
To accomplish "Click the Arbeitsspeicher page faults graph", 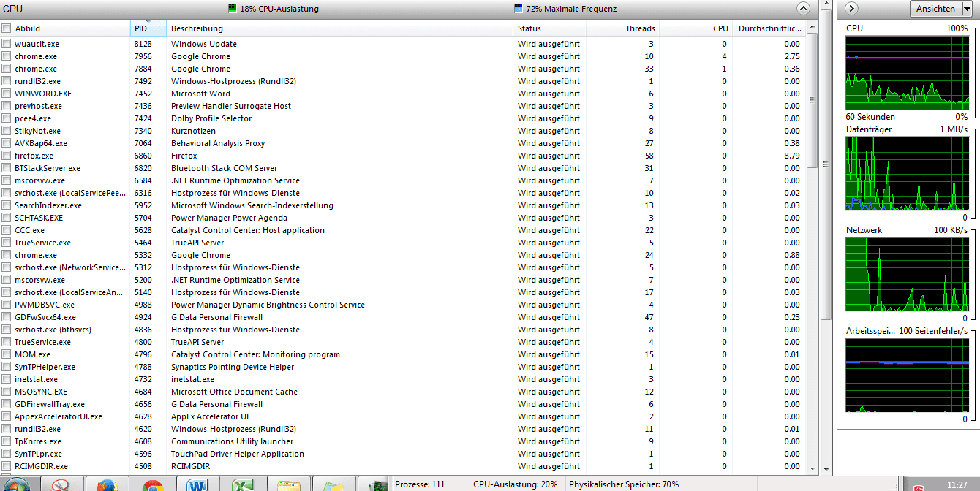I will [906, 376].
